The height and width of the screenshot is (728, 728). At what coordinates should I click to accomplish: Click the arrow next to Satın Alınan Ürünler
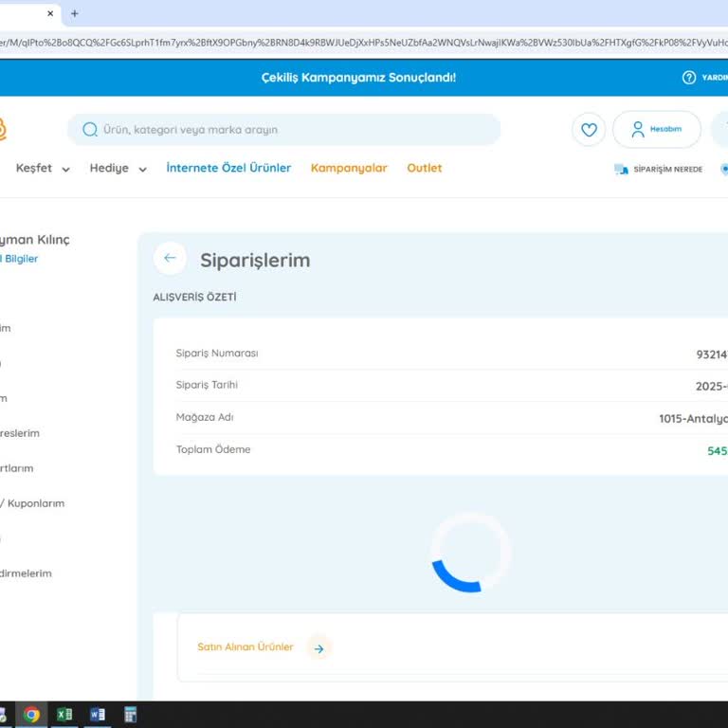[318, 648]
